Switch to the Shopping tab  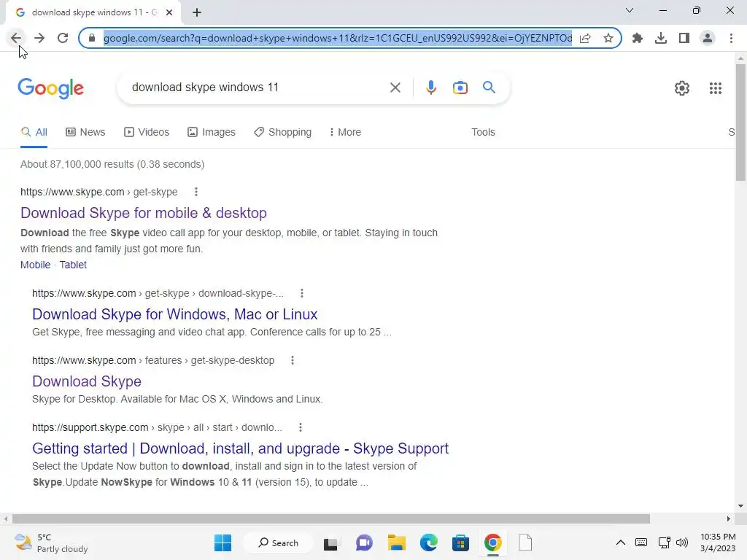[x=282, y=132]
